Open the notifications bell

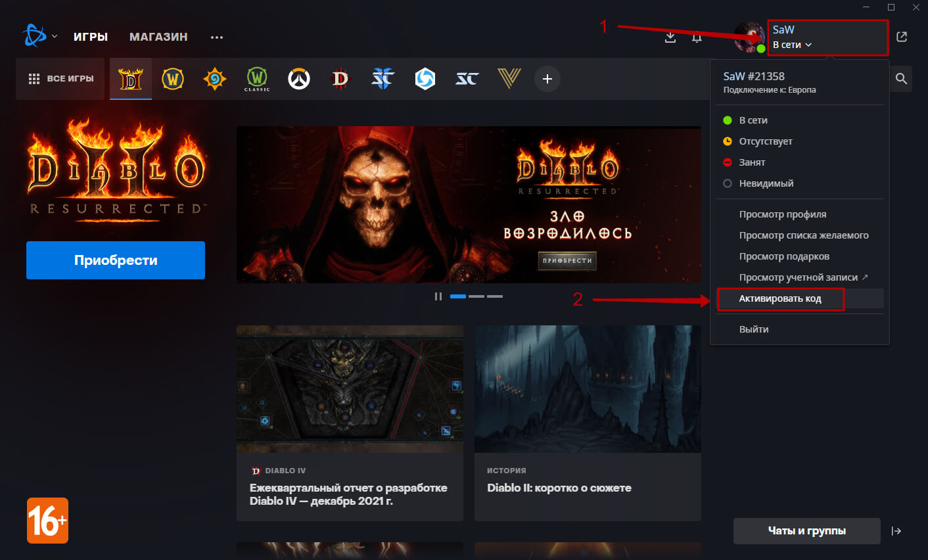click(x=697, y=37)
